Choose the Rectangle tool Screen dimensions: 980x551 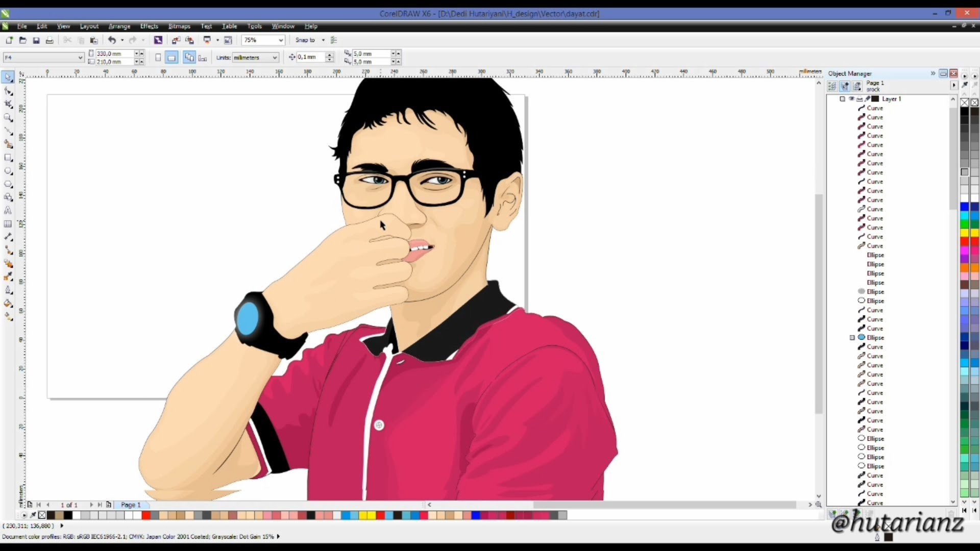click(x=8, y=158)
